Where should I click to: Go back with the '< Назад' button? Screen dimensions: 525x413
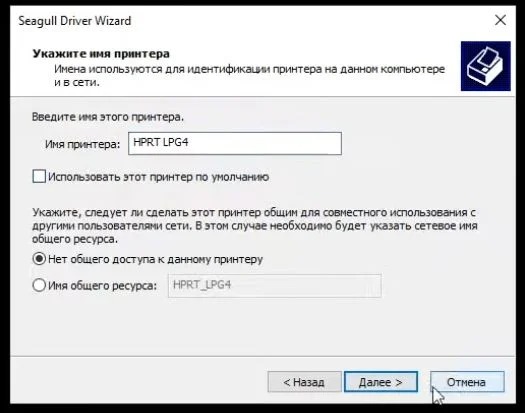pyautogui.click(x=304, y=382)
